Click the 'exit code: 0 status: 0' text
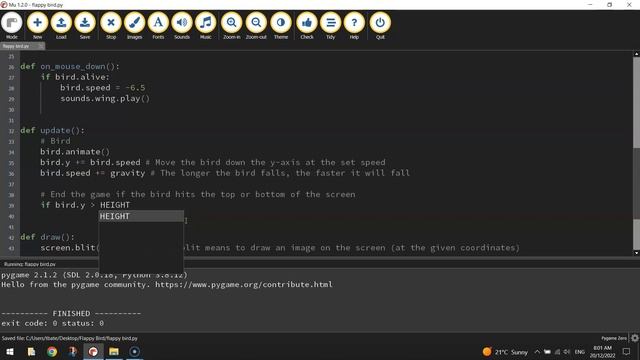Viewport: 640px width, 360px height. (x=53, y=323)
